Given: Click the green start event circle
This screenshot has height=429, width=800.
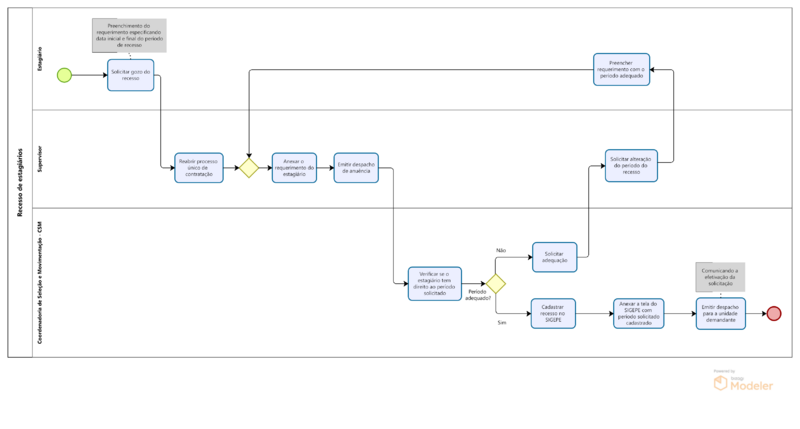Looking at the screenshot, I should pos(65,75).
